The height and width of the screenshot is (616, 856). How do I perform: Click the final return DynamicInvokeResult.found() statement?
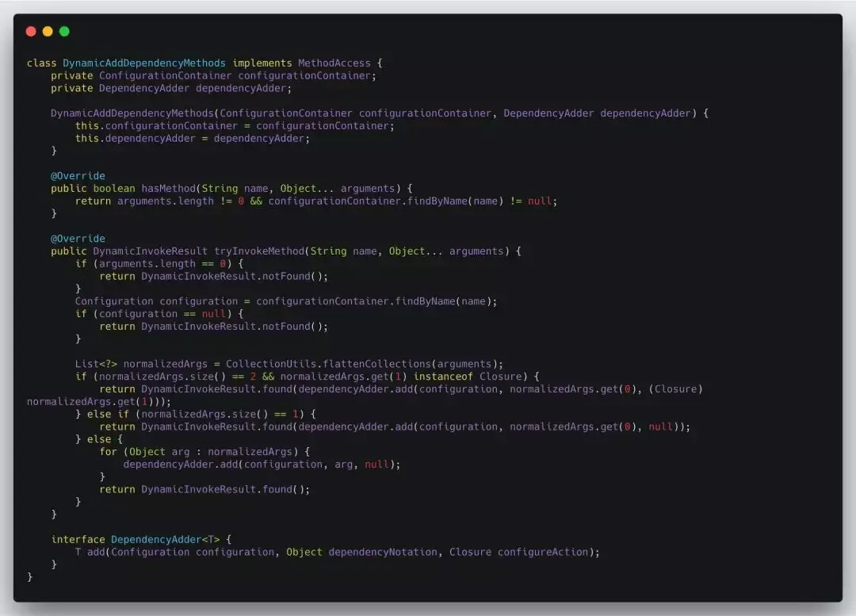(x=204, y=489)
